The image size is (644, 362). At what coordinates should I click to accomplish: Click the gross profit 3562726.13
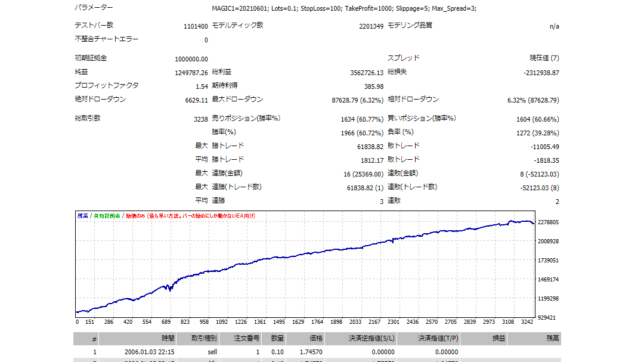coord(367,73)
